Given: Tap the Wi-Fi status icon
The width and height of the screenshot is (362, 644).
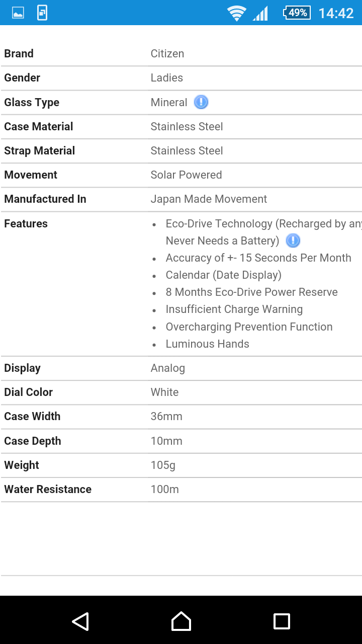Looking at the screenshot, I should 236,13.
